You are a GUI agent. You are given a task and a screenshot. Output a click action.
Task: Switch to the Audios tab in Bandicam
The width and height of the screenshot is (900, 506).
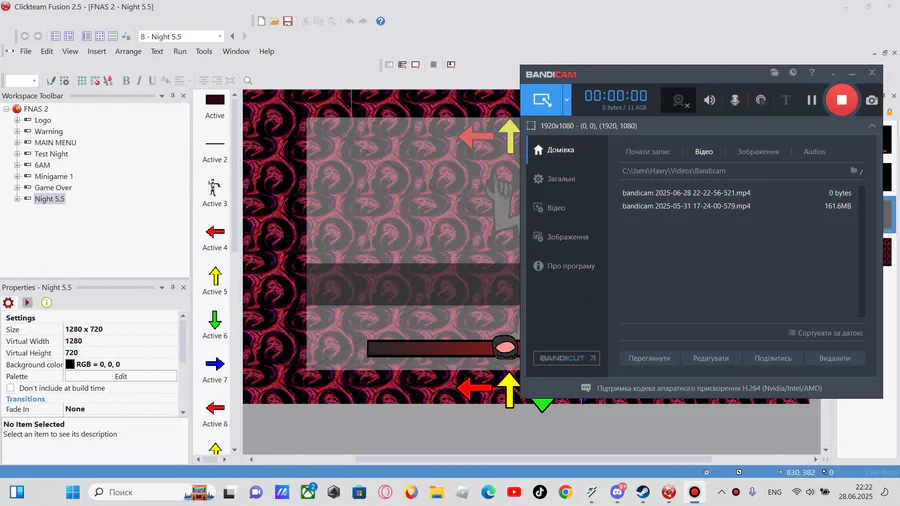pyautogui.click(x=814, y=151)
